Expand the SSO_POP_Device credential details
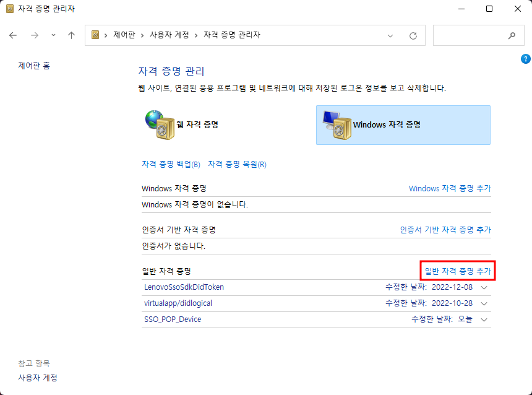 [x=484, y=319]
